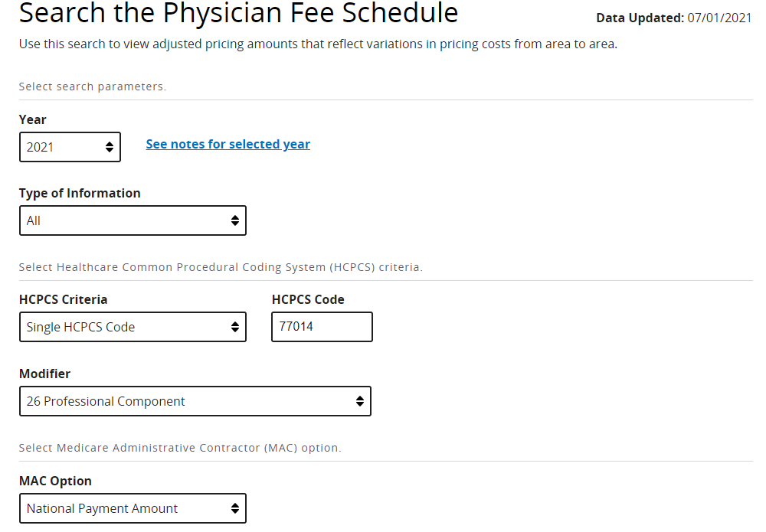766x532 pixels.
Task: Open the 'See notes for selected year' link
Action: click(x=228, y=144)
